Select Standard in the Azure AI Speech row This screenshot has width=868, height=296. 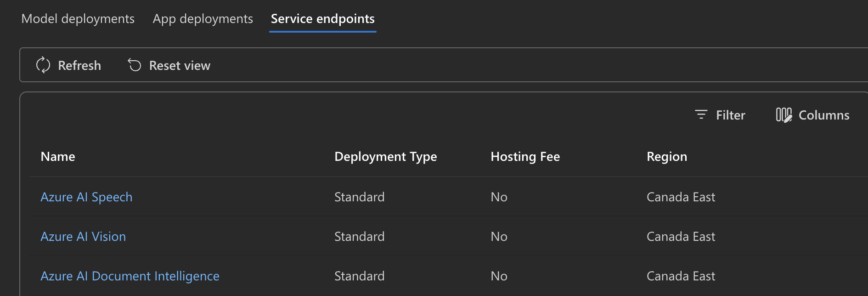(x=360, y=197)
